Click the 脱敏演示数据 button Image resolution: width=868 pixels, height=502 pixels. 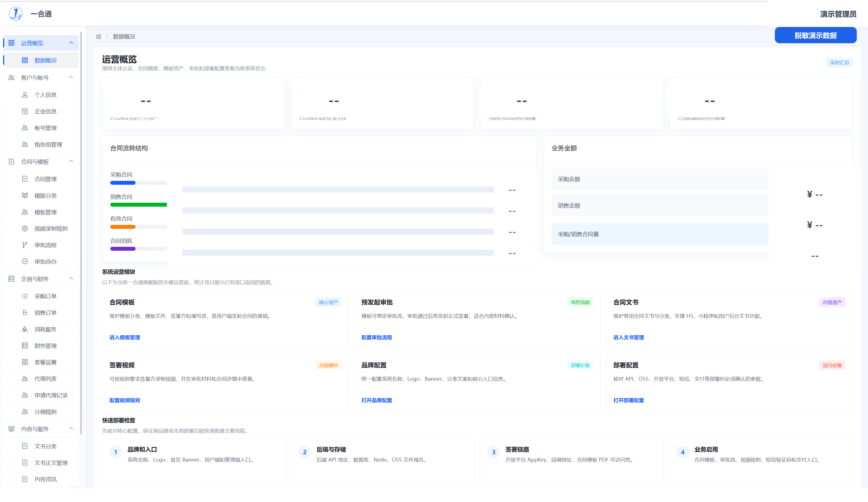815,35
